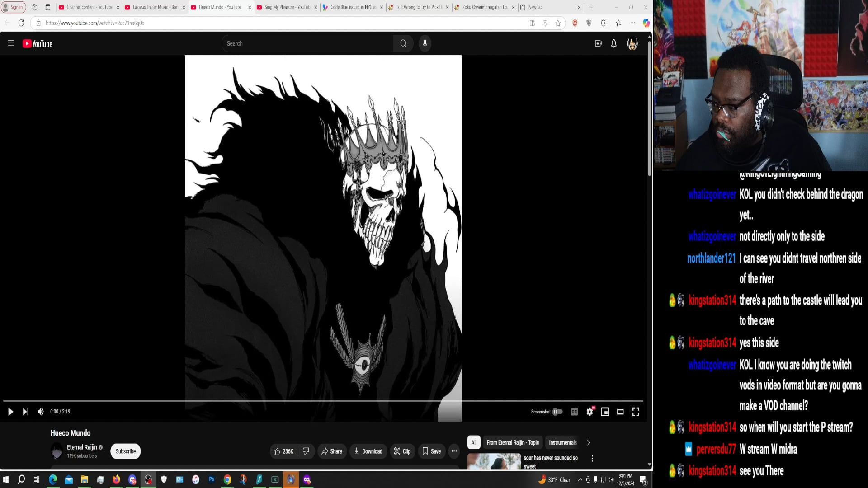Screen dimensions: 868x488
Task: Create a Clip of the video
Action: [x=402, y=451]
